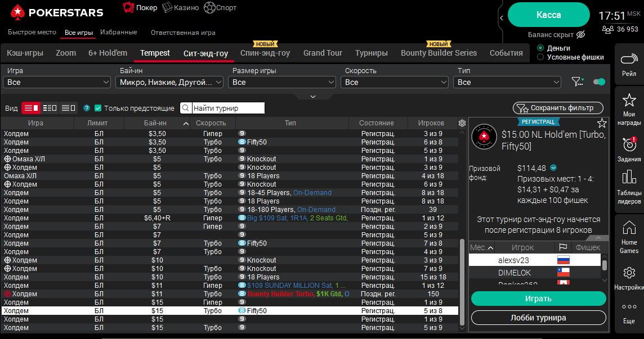Open Мои награды star icon
644x339 pixels.
point(629,100)
